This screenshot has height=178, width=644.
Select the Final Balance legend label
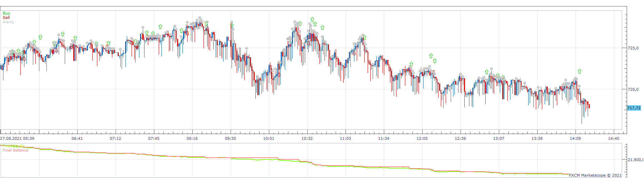(x=15, y=150)
